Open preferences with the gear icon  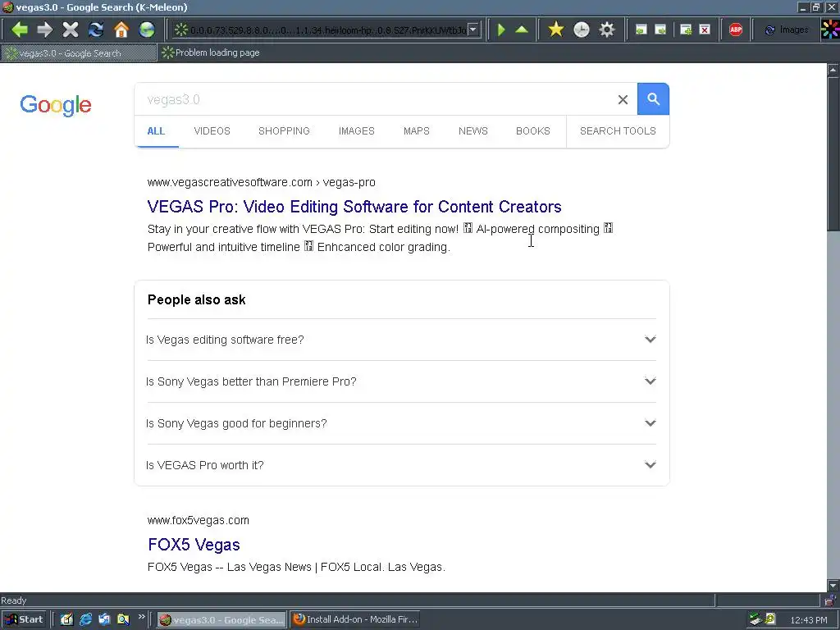click(x=607, y=30)
